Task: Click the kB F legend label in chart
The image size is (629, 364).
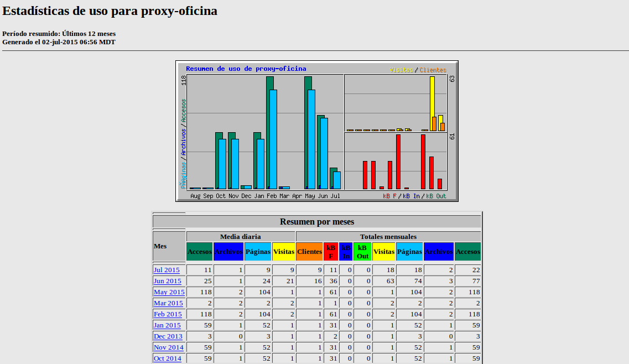Action: point(389,196)
